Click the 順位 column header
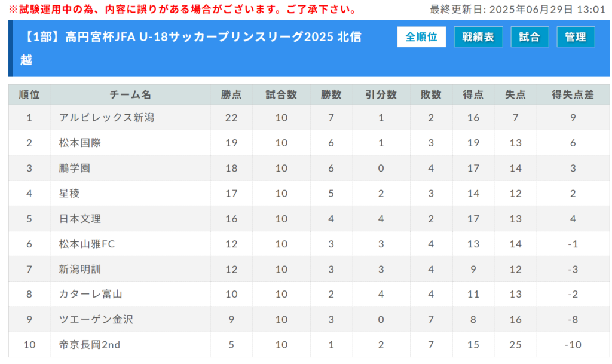The image size is (612, 364). [x=29, y=94]
